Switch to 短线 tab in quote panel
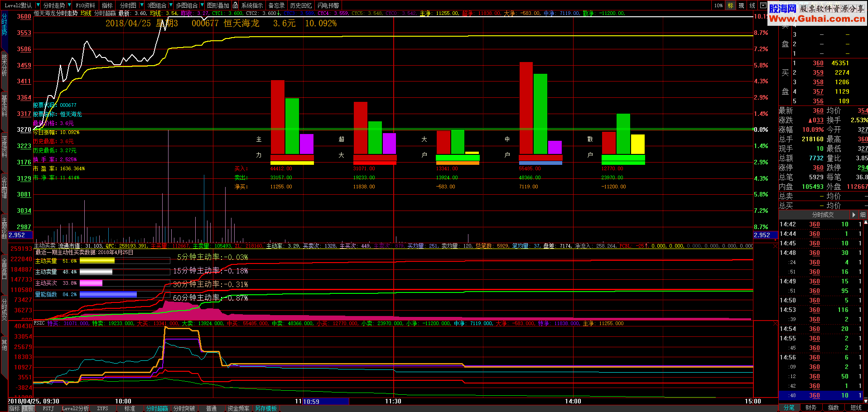 tap(856, 407)
